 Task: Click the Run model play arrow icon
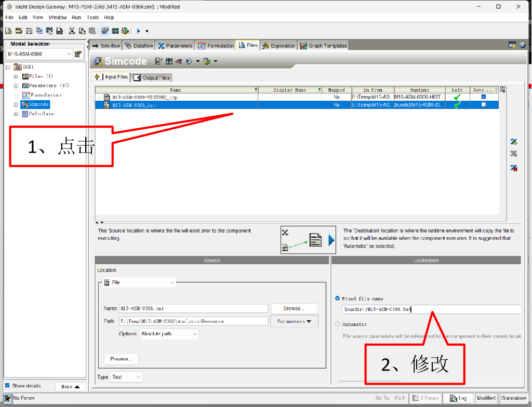point(138,31)
